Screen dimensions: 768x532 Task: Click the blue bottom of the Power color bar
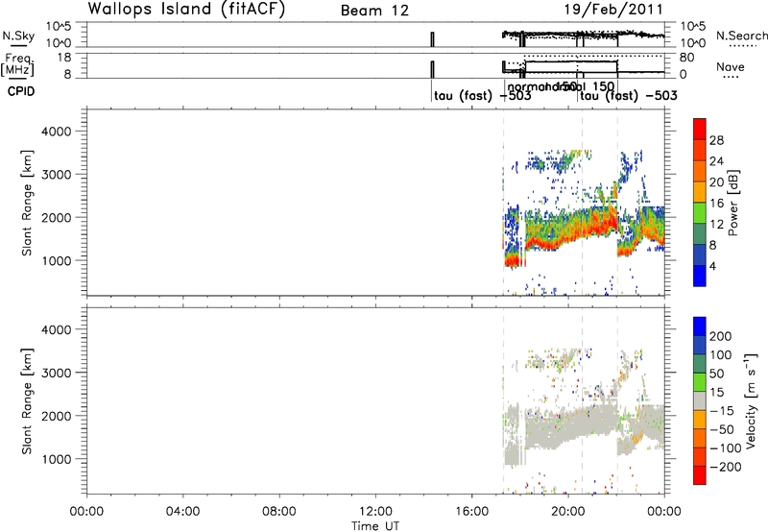click(x=700, y=277)
